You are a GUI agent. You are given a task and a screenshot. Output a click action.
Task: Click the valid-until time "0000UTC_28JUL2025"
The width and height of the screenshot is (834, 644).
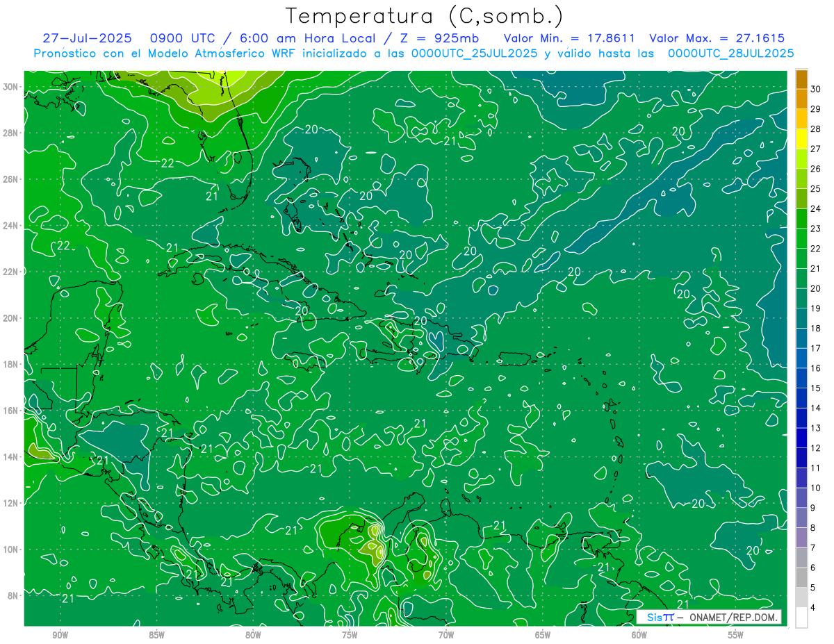point(730,53)
